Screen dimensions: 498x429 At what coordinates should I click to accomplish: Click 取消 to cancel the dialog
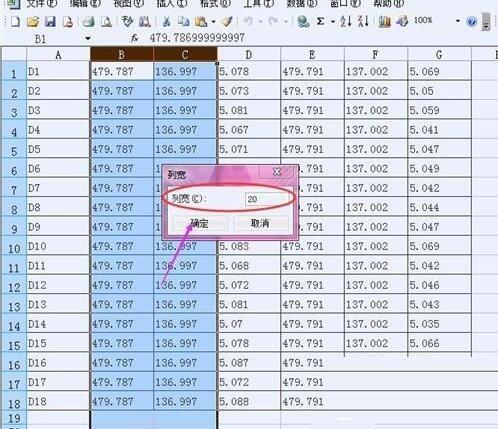(x=260, y=223)
